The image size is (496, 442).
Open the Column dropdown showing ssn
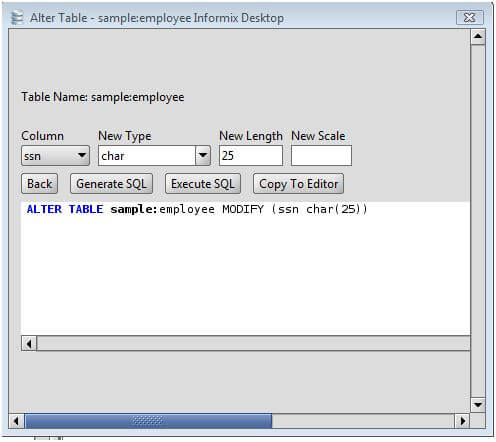pos(55,156)
